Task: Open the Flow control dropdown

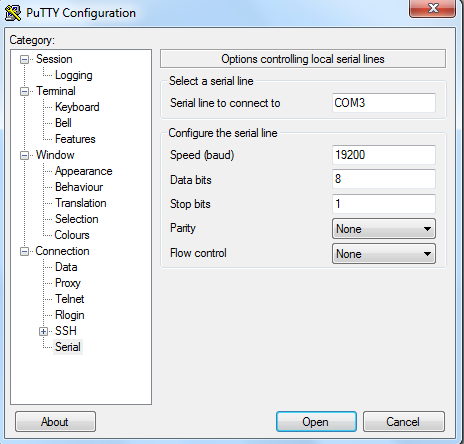Action: 384,254
